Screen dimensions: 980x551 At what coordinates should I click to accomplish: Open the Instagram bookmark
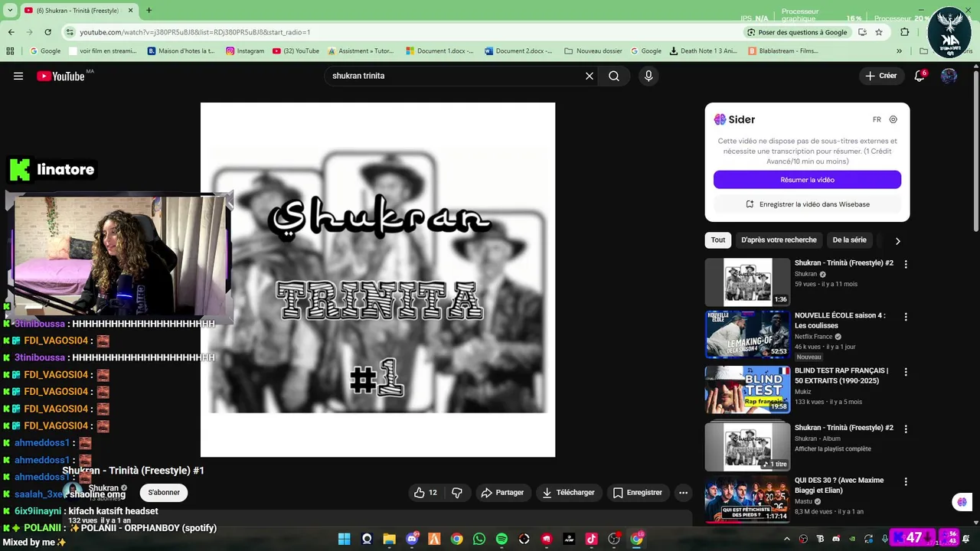[245, 51]
